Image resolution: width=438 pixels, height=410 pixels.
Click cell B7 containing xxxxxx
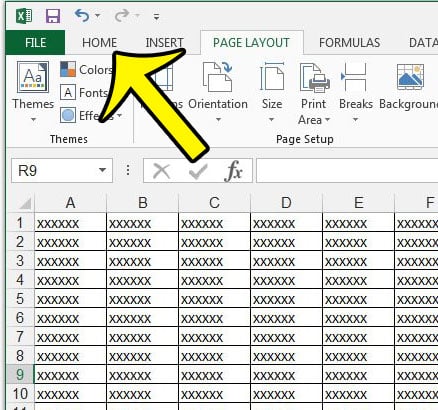click(143, 337)
